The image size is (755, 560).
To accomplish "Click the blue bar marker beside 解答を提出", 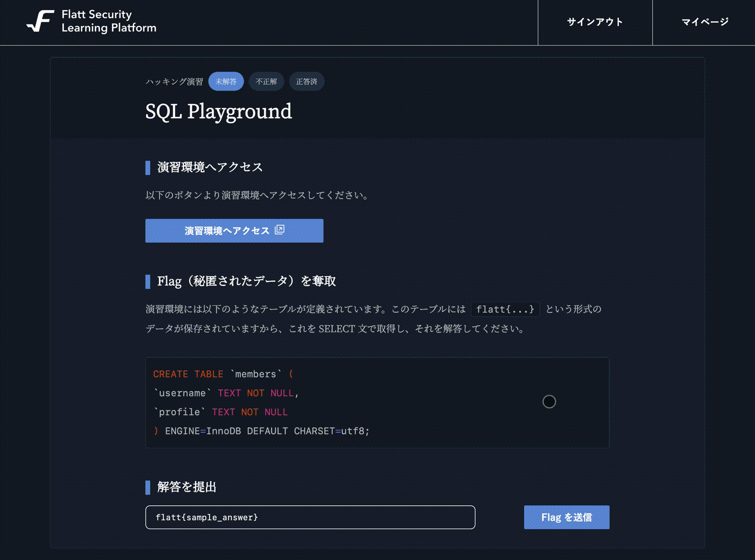I will pyautogui.click(x=148, y=487).
